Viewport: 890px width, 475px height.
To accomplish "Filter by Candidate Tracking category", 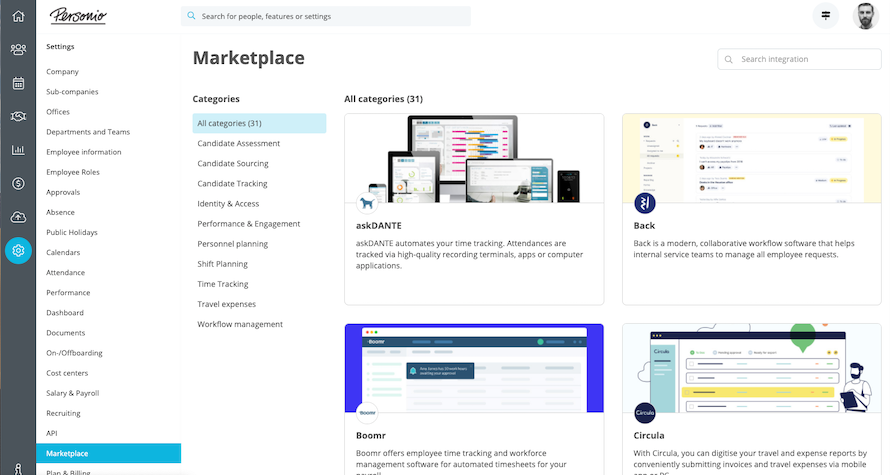I will (x=232, y=183).
